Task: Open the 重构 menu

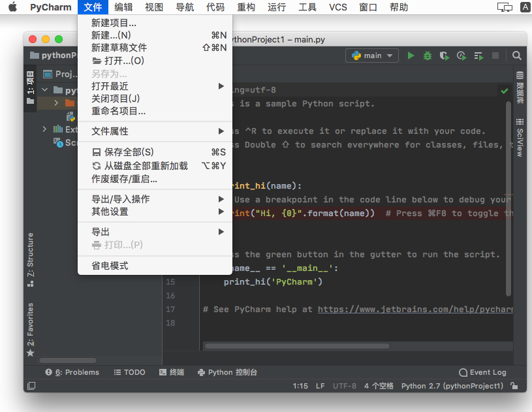Action: 246,7
